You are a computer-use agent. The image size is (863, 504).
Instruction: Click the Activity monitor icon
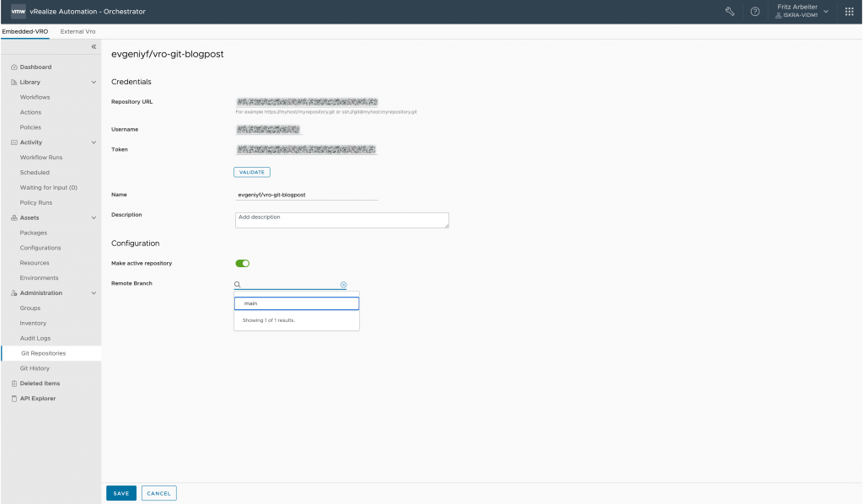13,142
